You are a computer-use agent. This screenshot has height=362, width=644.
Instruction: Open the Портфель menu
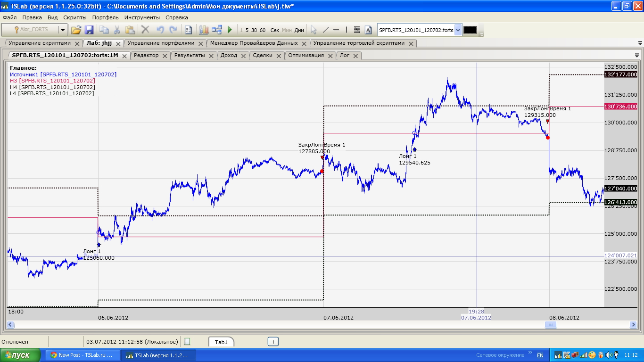pos(106,17)
